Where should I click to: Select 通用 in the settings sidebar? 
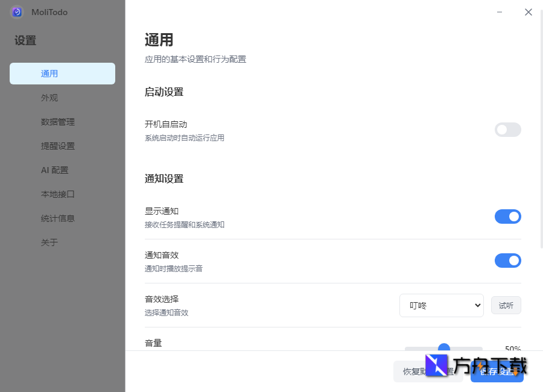(51, 73)
